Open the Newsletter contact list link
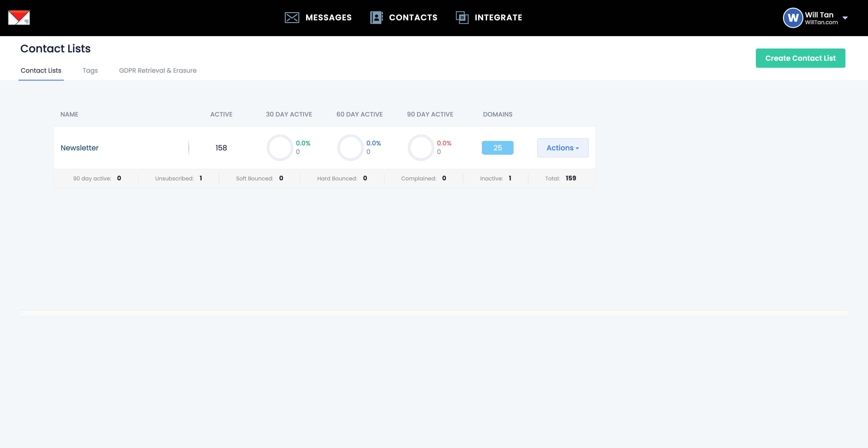 [80, 148]
